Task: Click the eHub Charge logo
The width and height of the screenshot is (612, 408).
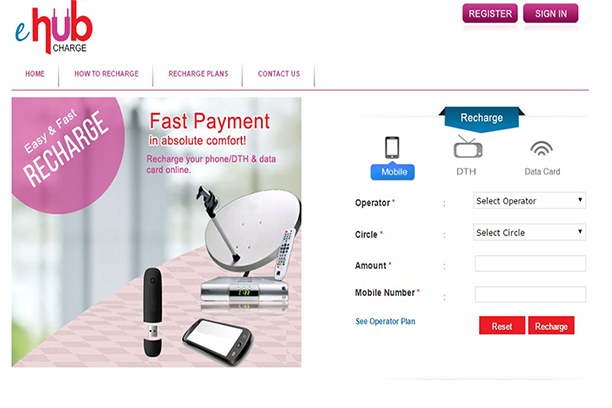Action: (54, 28)
